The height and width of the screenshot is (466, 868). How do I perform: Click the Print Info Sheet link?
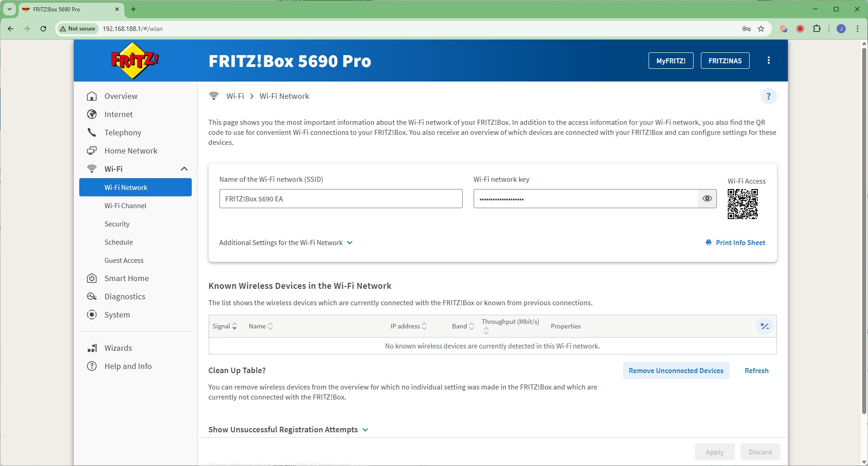tap(735, 243)
